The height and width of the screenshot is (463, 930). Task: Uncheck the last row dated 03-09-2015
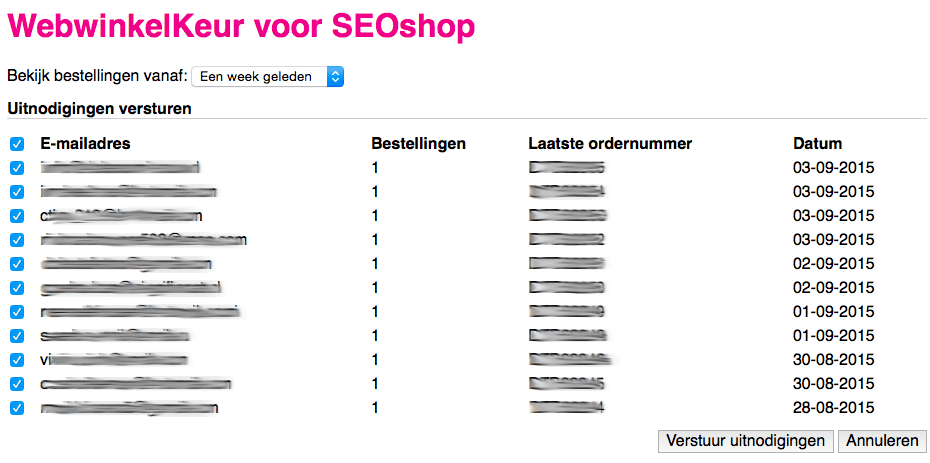point(17,240)
